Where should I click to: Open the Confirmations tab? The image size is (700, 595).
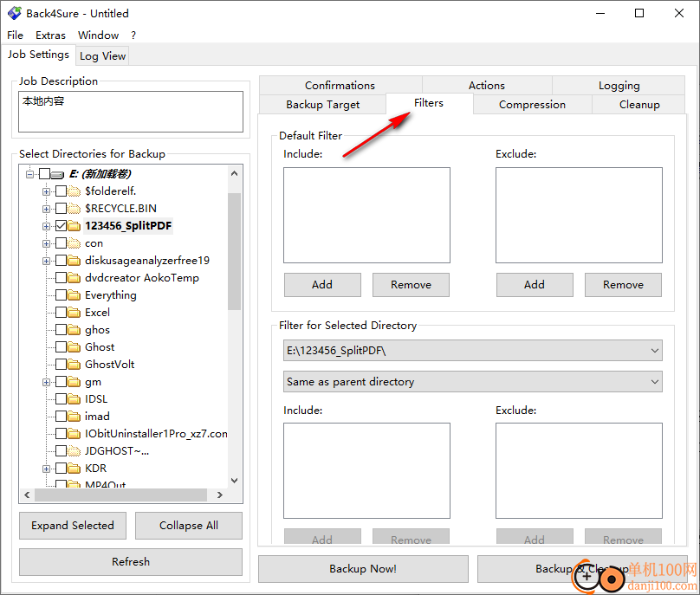click(x=340, y=85)
